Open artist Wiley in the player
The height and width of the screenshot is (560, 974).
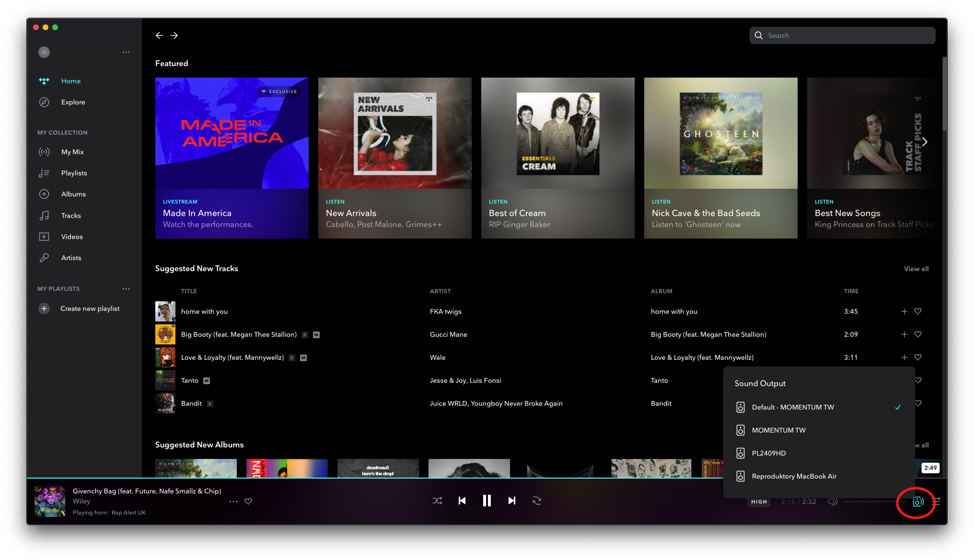pos(81,501)
